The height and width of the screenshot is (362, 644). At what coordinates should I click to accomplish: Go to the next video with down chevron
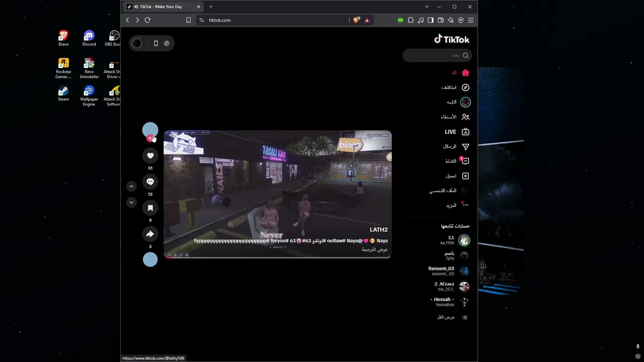131,203
